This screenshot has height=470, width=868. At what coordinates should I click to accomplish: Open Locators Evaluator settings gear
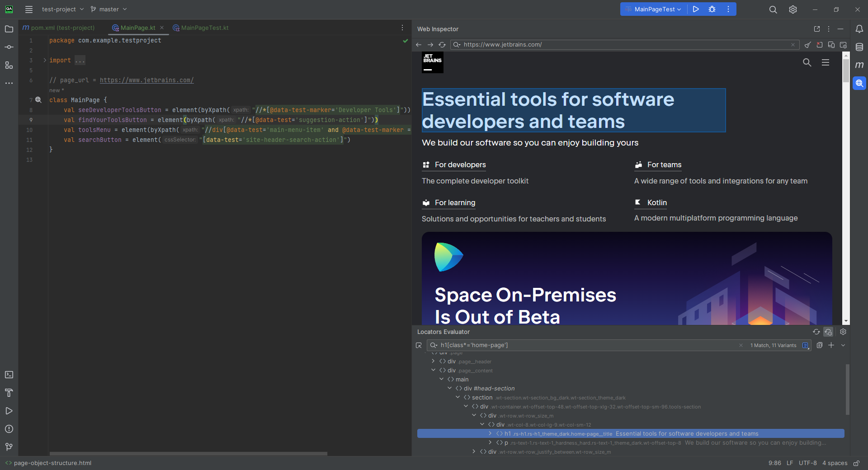pyautogui.click(x=843, y=332)
